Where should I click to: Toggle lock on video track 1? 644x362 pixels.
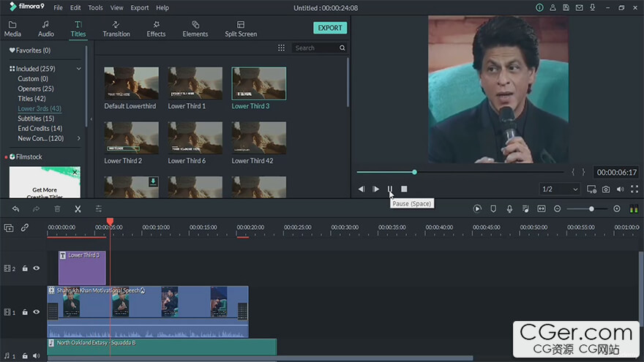click(x=25, y=312)
